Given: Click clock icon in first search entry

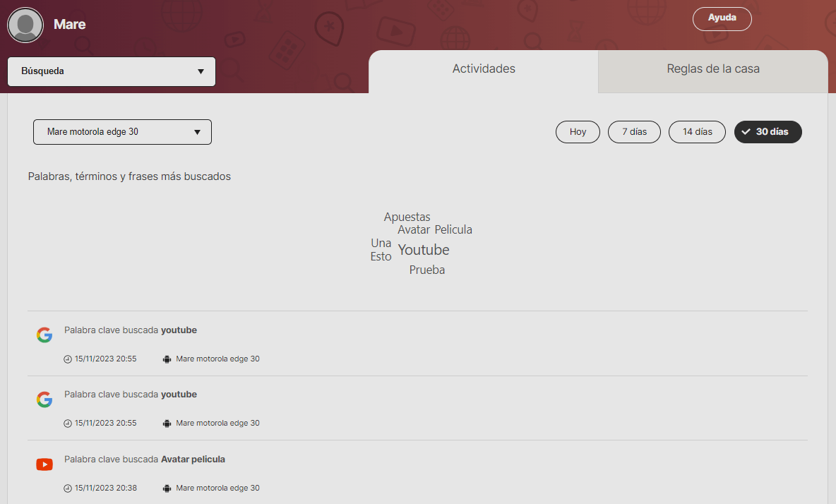Looking at the screenshot, I should [x=68, y=359].
